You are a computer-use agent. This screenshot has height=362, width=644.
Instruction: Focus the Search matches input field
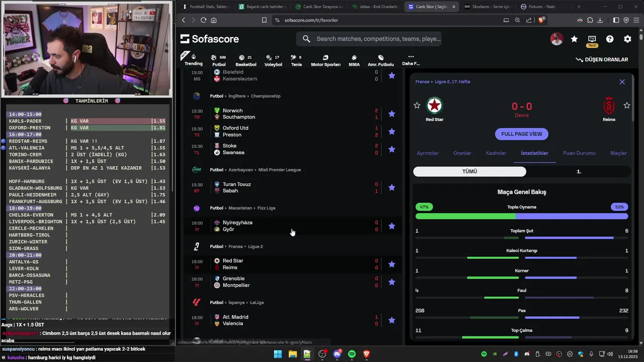click(369, 39)
